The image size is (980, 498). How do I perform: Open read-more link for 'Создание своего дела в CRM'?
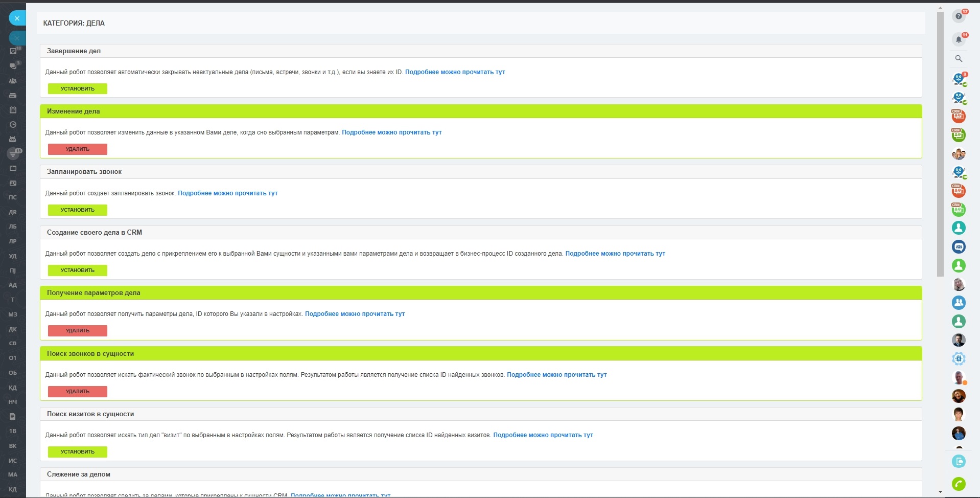pos(615,254)
